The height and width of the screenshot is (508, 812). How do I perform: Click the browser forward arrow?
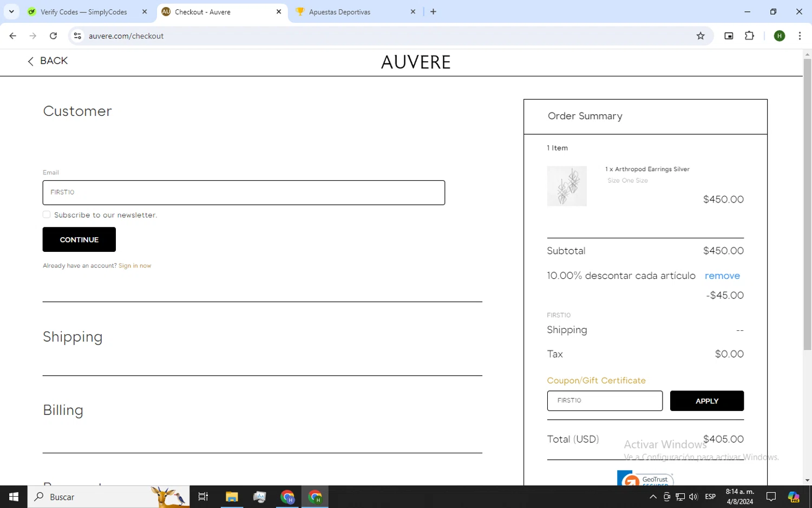(33, 36)
